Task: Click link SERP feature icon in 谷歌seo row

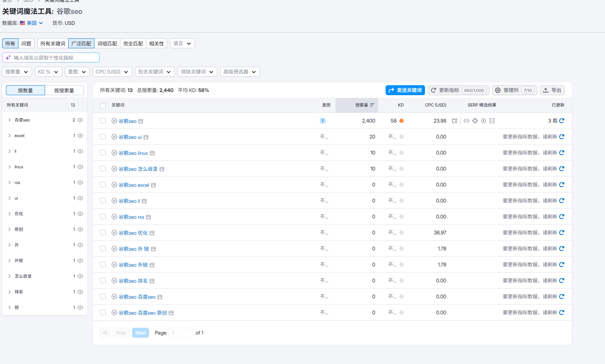Action: pos(467,121)
